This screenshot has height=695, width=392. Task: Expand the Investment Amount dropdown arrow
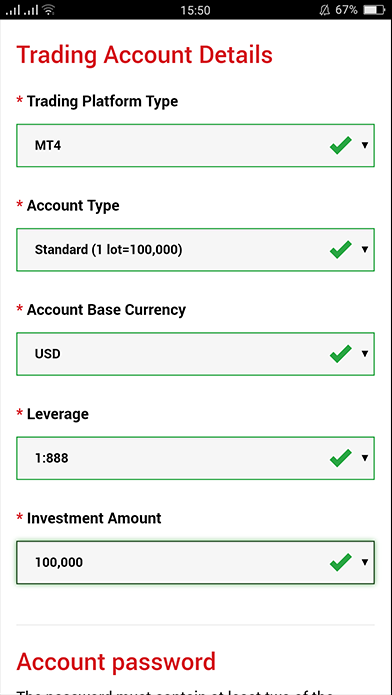pyautogui.click(x=365, y=562)
